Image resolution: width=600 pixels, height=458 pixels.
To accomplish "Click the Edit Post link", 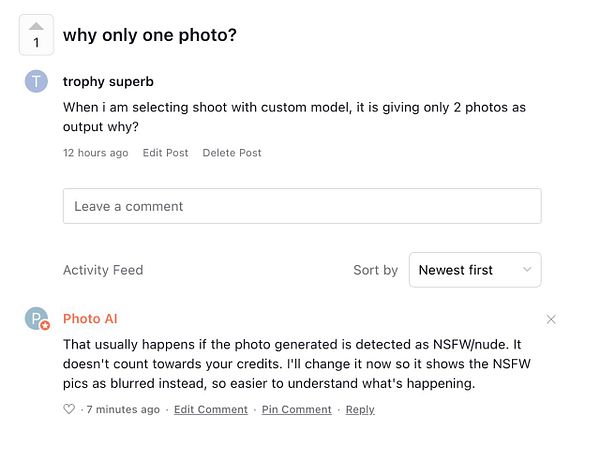I will (165, 153).
